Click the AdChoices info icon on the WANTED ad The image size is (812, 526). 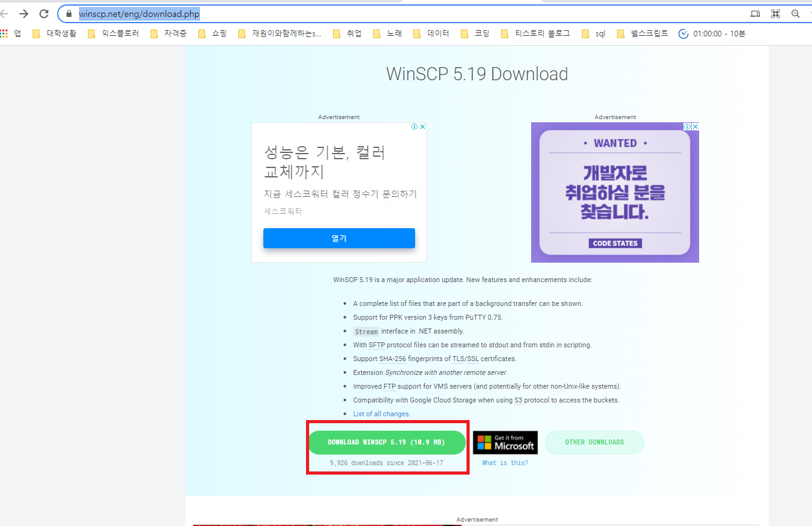coord(687,127)
